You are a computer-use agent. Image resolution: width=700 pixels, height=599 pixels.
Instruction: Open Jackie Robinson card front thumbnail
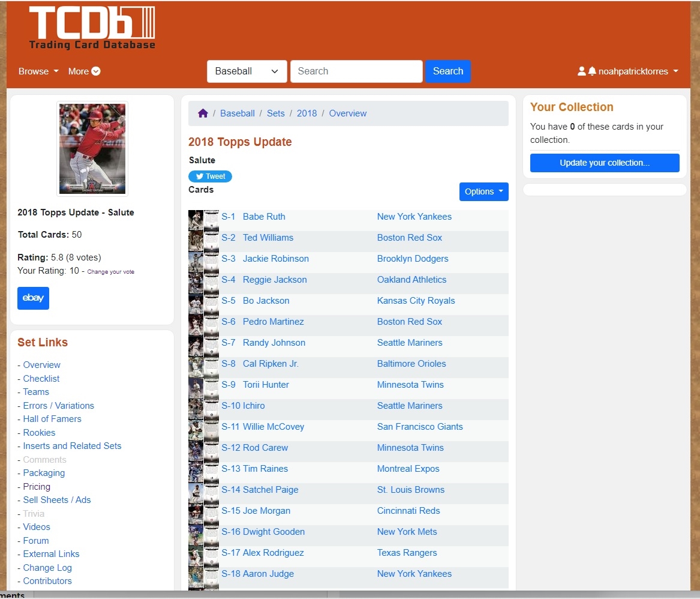[196, 262]
